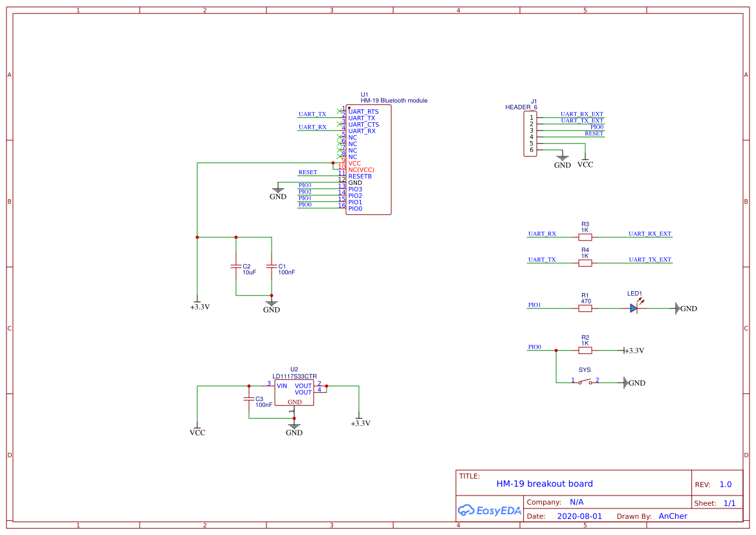Select the SYS push-button switch symbol

585,382
